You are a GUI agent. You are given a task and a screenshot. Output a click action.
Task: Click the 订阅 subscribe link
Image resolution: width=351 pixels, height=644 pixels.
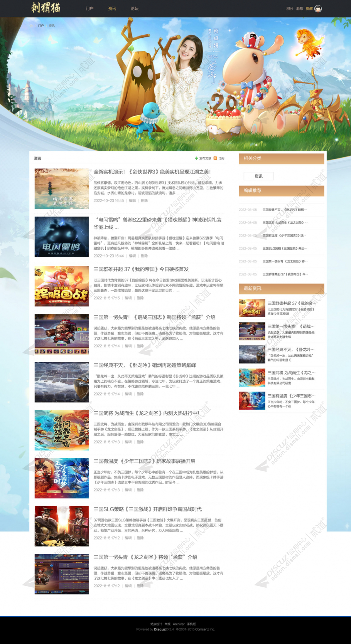pos(221,158)
